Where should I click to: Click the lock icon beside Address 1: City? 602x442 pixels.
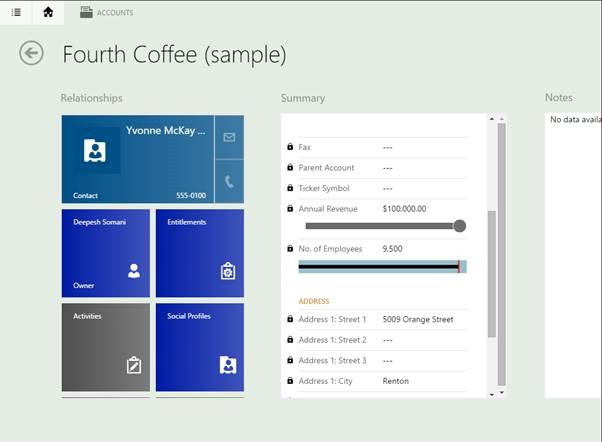[290, 381]
